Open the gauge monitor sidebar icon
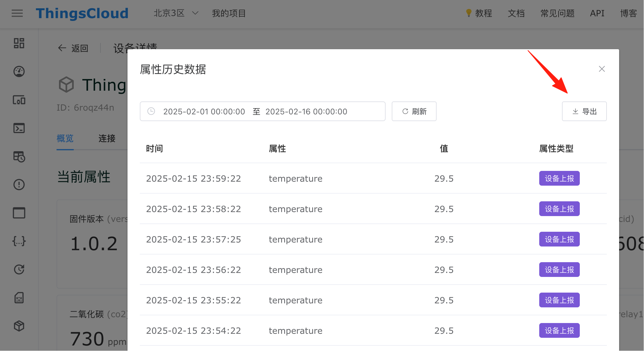This screenshot has height=351, width=644. 19,71
